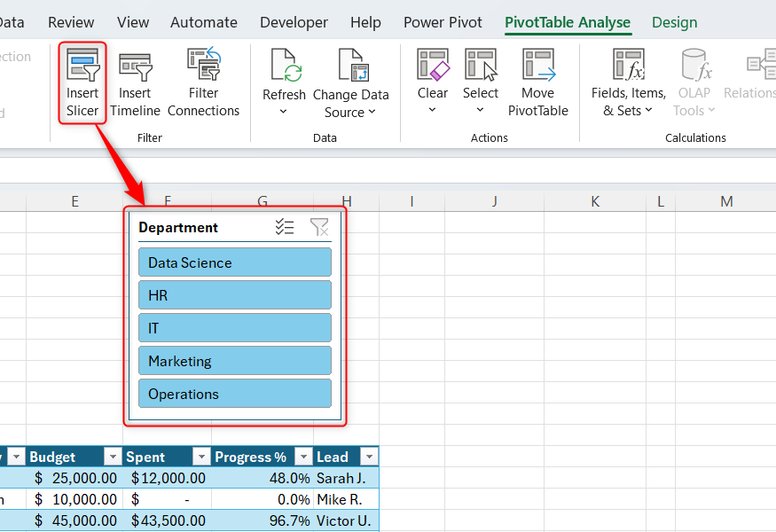Clear the Department slicer filter
Image resolution: width=776 pixels, height=532 pixels.
[x=319, y=227]
